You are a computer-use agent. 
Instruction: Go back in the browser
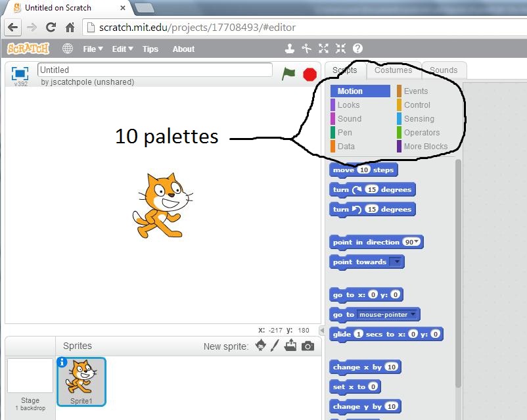click(x=12, y=27)
